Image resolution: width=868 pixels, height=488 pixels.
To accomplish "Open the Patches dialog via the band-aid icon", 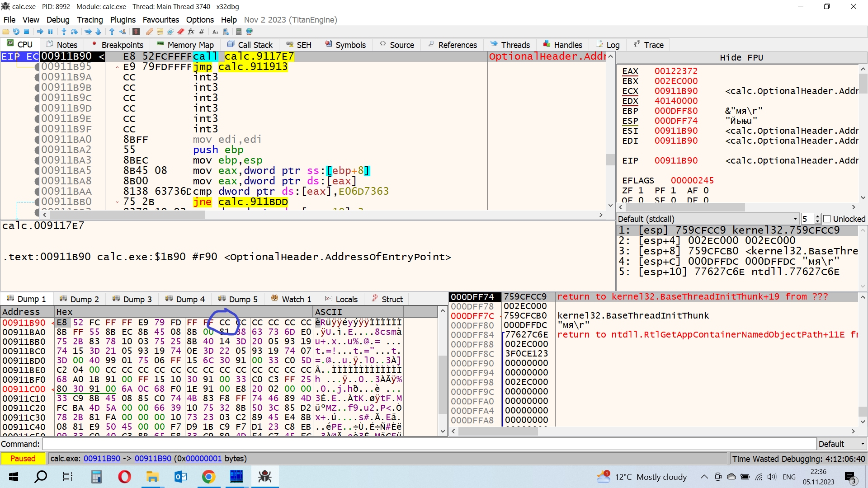I will 149,32.
